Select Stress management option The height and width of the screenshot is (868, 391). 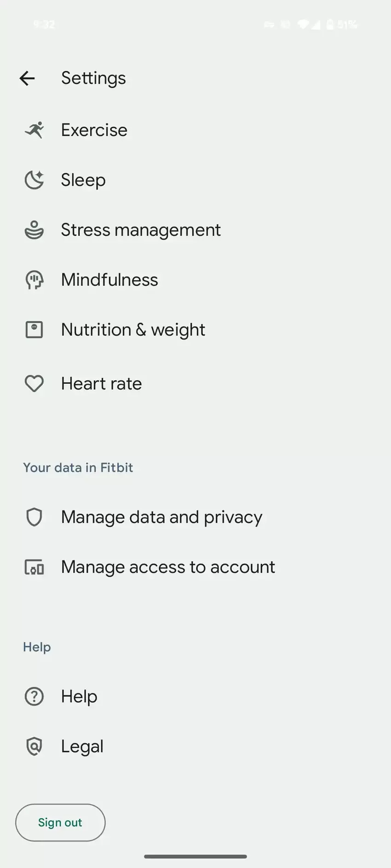141,230
